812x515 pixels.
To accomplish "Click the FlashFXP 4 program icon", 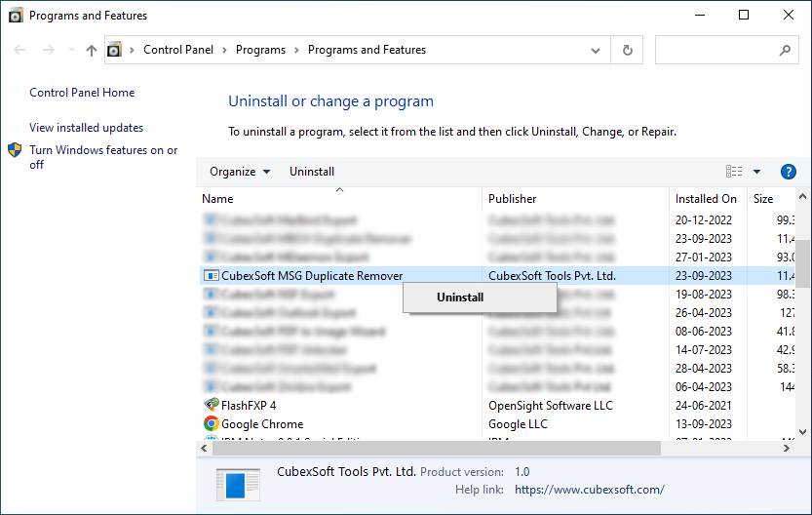I will pyautogui.click(x=211, y=405).
